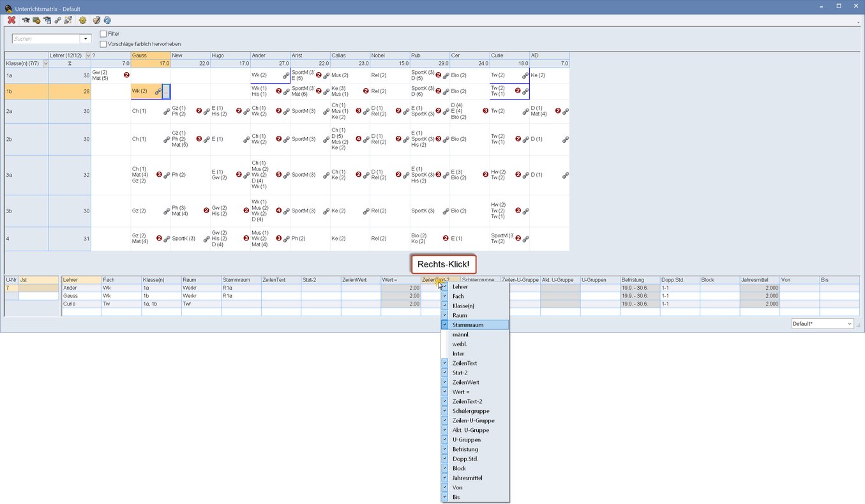Click Rel (2) cell in Nobel row 3b
The width and height of the screenshot is (865, 504).
389,211
